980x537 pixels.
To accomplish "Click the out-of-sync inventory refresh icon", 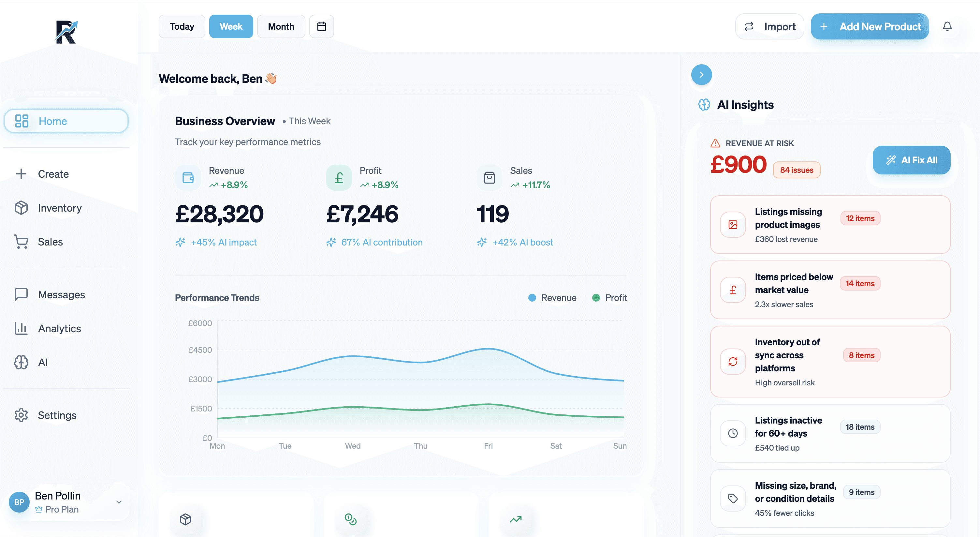I will (733, 361).
